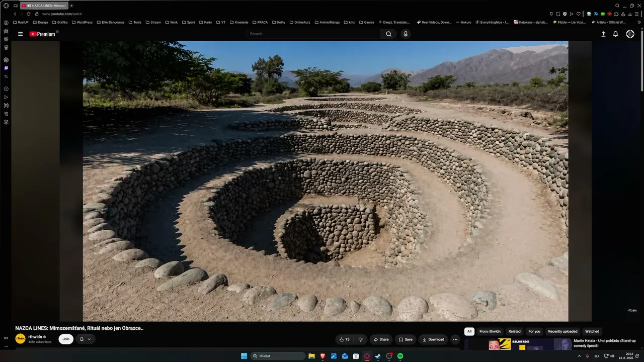Open the PRACA bookmarks folder
This screenshot has width=644, height=362.
(x=260, y=22)
